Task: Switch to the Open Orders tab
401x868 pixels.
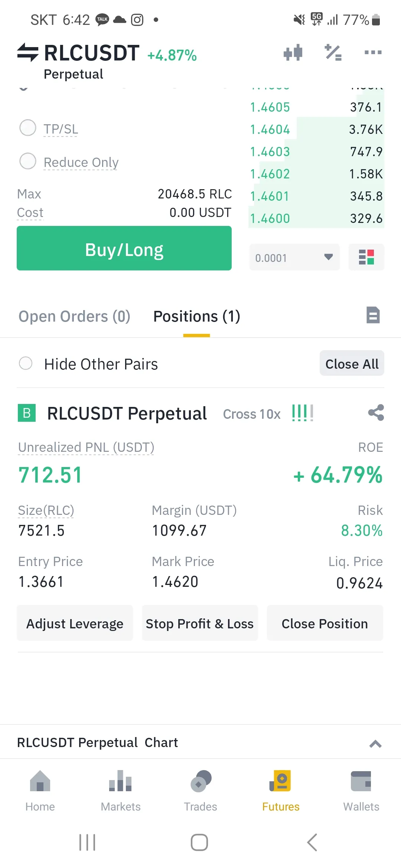Action: (74, 316)
